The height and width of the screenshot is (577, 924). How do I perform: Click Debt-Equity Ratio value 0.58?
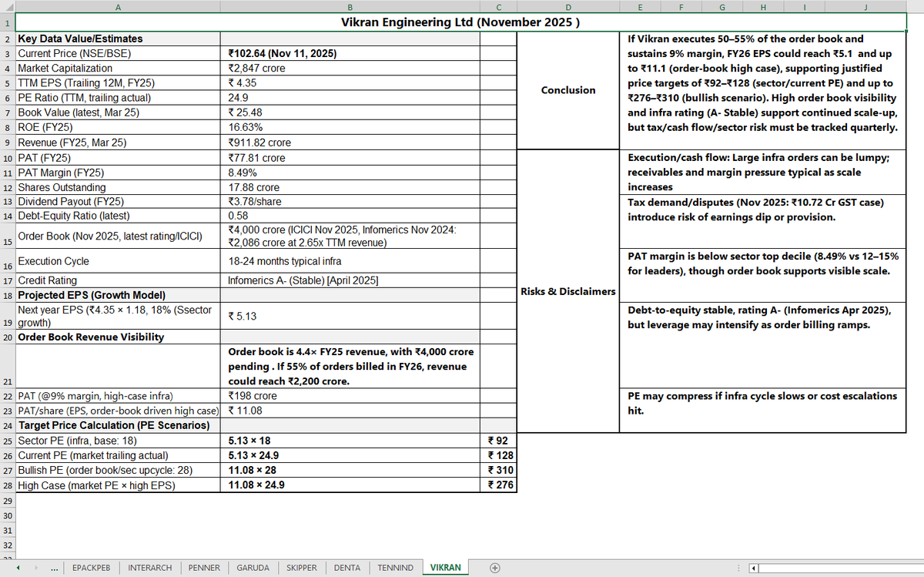(x=350, y=215)
